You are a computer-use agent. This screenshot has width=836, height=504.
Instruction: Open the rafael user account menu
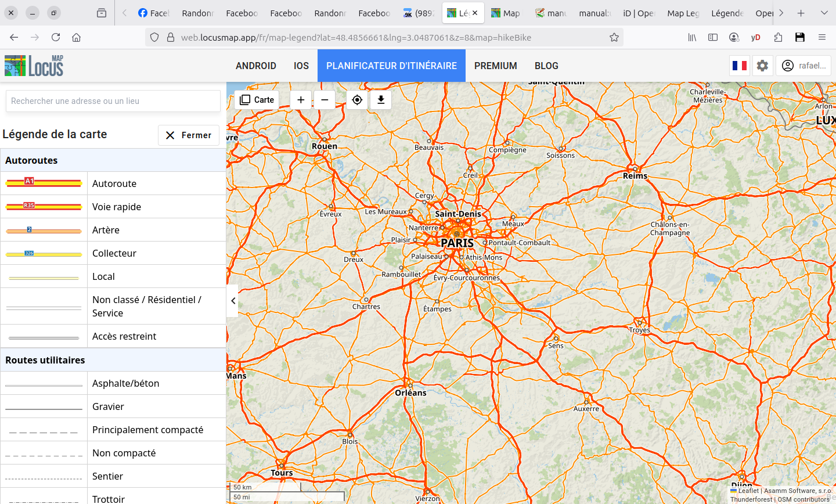804,66
